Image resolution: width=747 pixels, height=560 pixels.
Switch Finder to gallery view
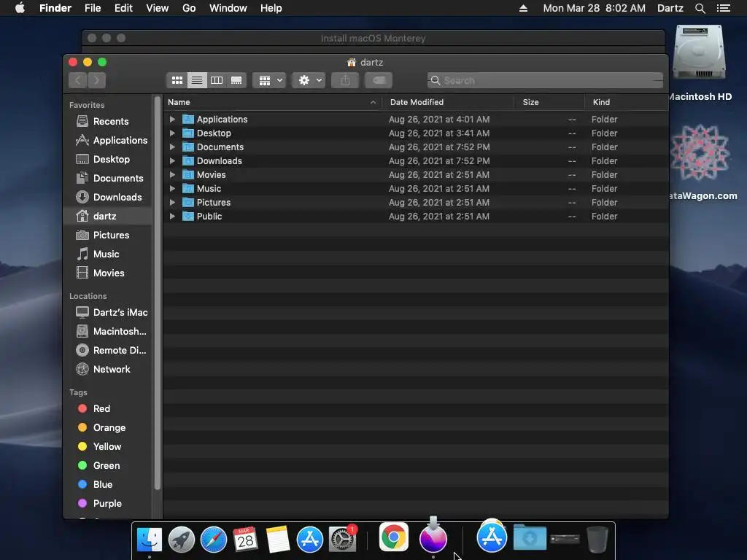click(236, 80)
